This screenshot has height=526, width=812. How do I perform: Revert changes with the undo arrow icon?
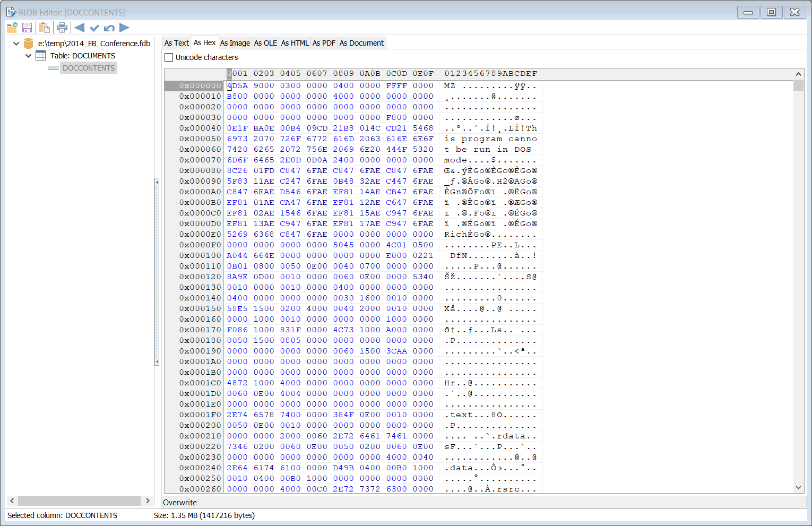pyautogui.click(x=109, y=28)
